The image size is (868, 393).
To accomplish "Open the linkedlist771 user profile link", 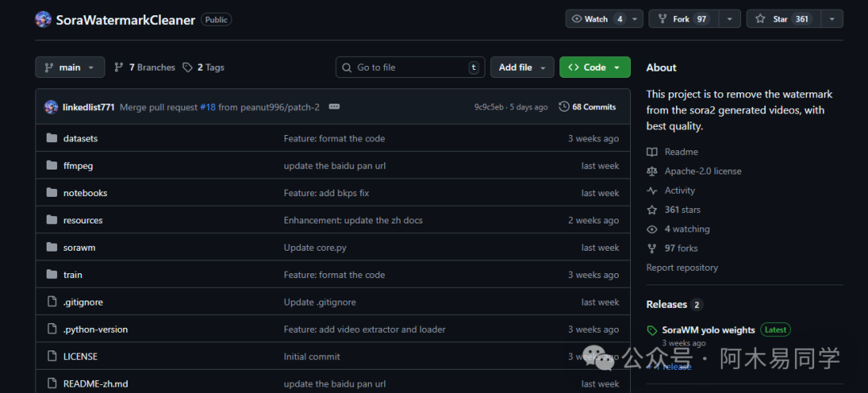I will [x=88, y=107].
